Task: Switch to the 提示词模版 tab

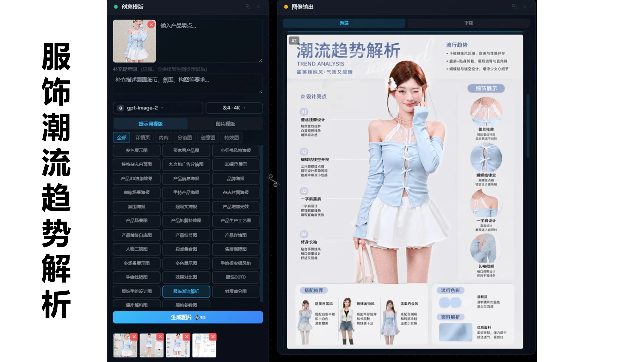Action: 150,124
